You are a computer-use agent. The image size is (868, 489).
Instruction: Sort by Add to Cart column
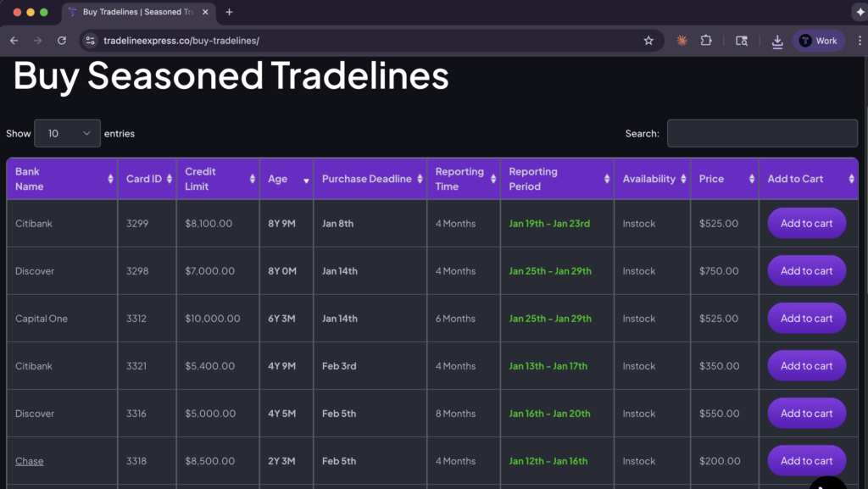pyautogui.click(x=809, y=179)
